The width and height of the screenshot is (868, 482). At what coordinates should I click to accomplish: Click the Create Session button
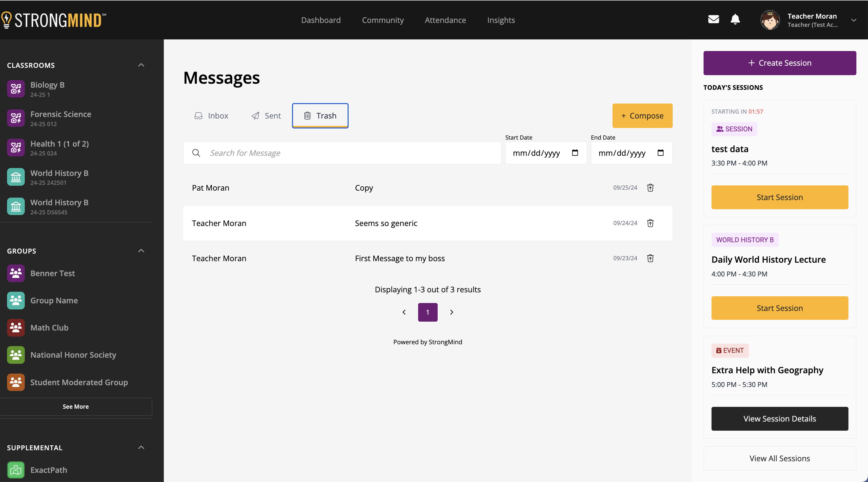tap(780, 62)
